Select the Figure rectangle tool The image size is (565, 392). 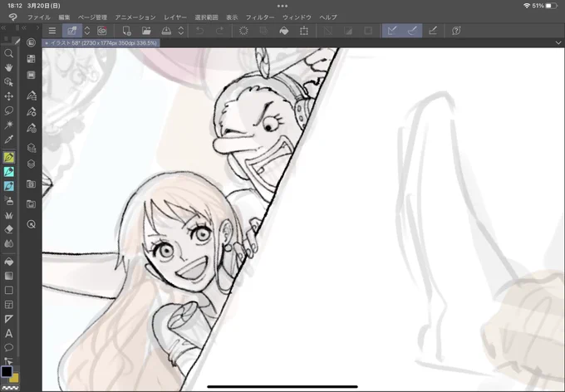point(8,291)
